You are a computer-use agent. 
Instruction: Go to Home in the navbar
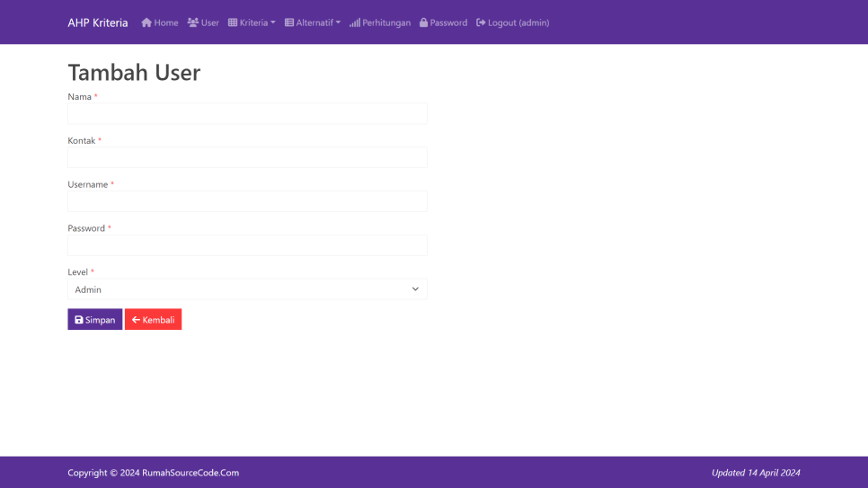point(159,22)
